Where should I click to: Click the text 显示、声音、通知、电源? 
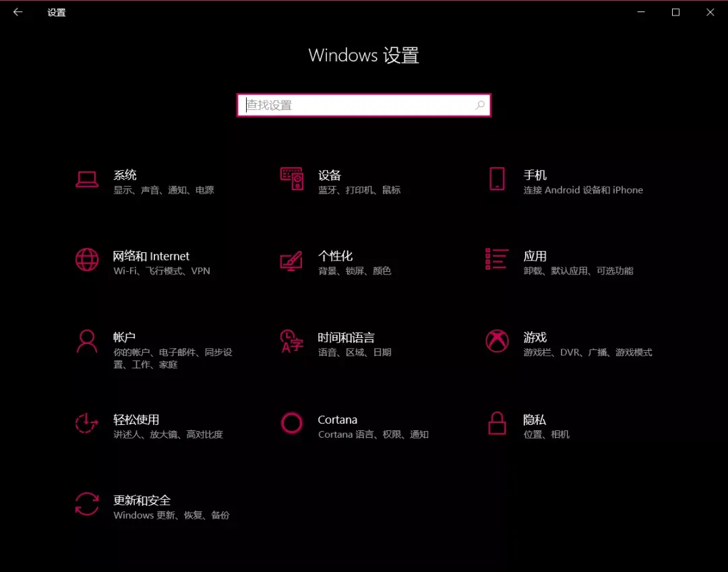click(x=164, y=190)
